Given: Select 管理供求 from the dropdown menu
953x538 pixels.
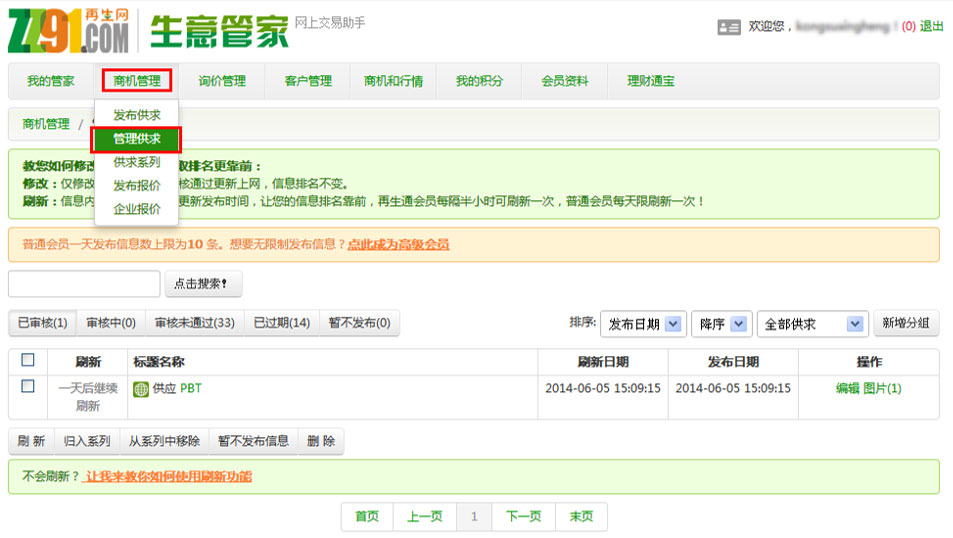Looking at the screenshot, I should (137, 139).
